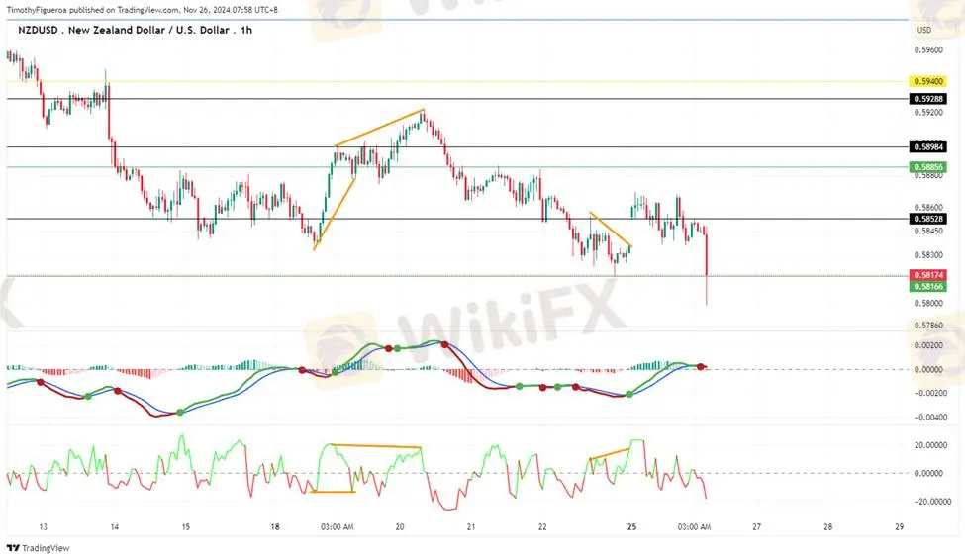The height and width of the screenshot is (560, 965).
Task: Click the date label 20 on time axis
Action: pyautogui.click(x=400, y=526)
